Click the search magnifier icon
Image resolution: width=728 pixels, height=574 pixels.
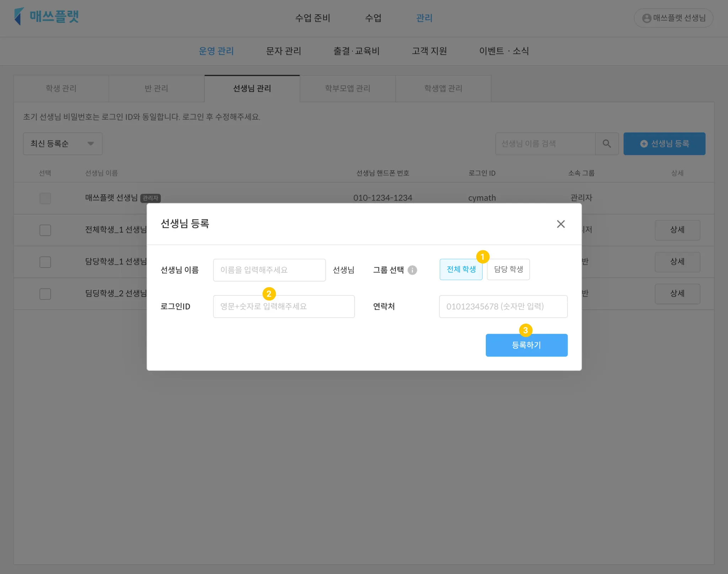click(607, 144)
